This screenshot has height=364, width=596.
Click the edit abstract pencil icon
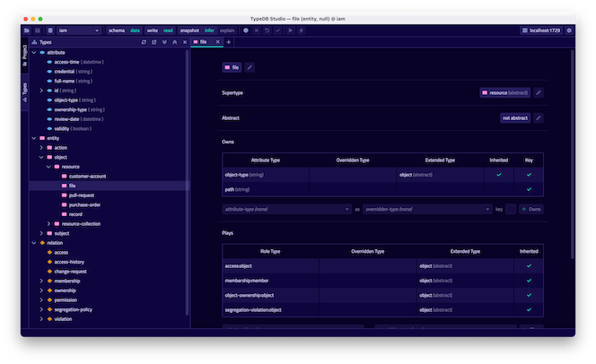coord(539,118)
